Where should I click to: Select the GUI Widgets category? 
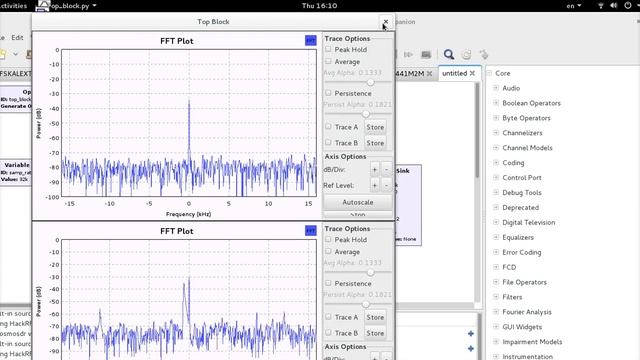coord(522,327)
